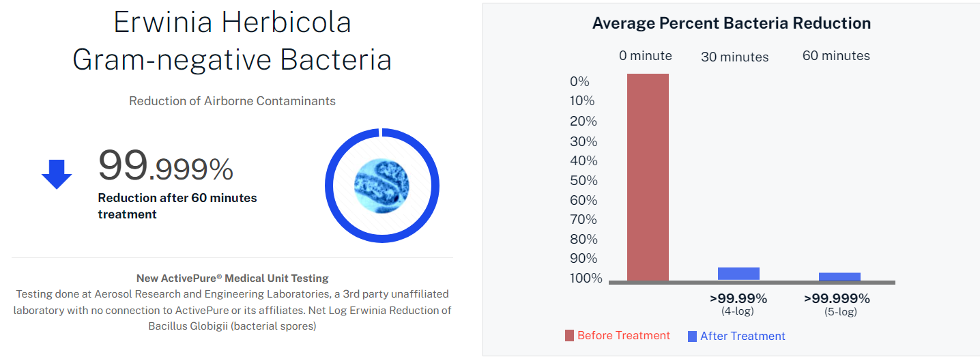Click the red 0 minute bar

[x=648, y=177]
